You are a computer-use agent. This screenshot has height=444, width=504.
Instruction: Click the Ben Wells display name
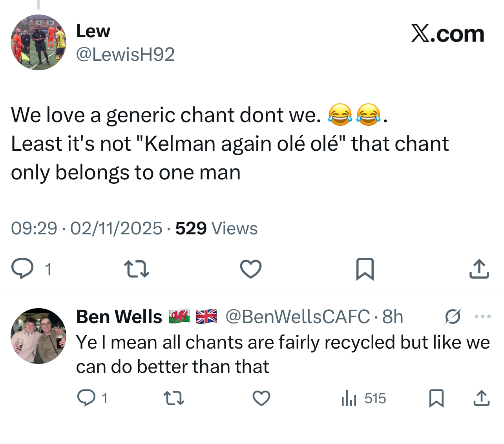tap(119, 316)
